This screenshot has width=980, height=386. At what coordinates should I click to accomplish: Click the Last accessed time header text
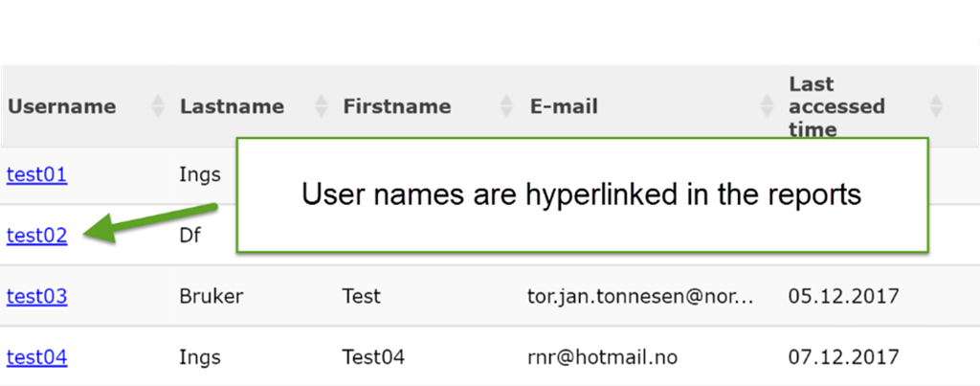coord(823,107)
